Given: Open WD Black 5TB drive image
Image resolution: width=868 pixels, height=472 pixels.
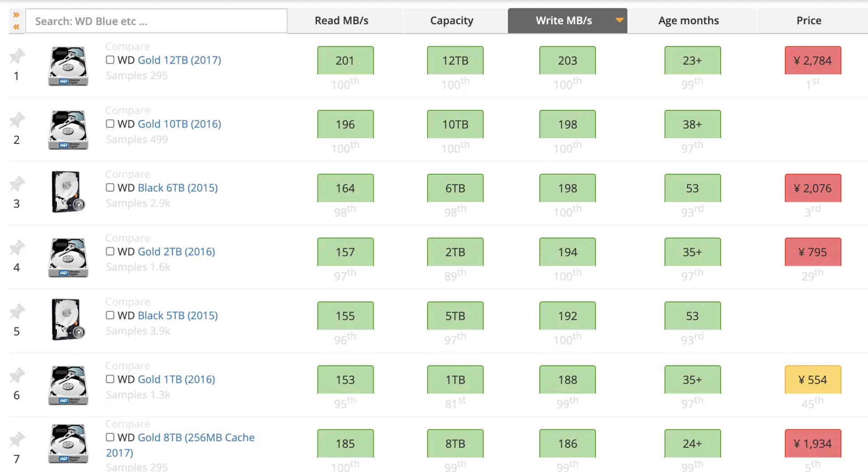Looking at the screenshot, I should tap(68, 319).
